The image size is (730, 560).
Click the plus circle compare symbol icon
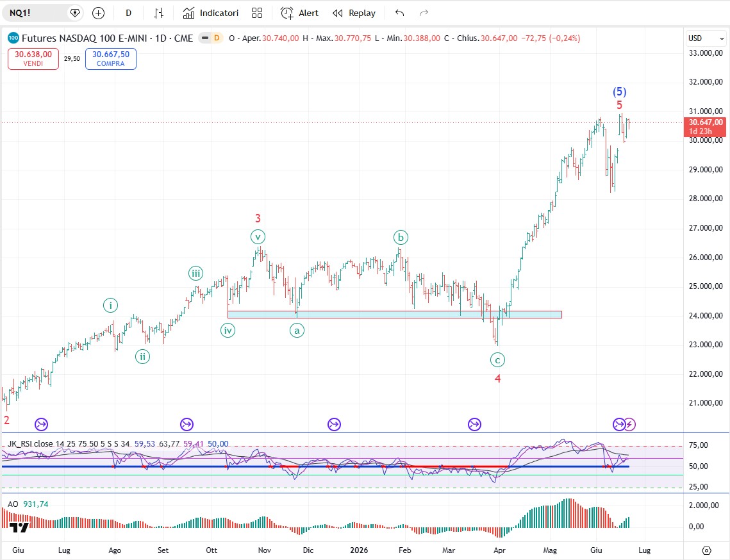tap(98, 13)
